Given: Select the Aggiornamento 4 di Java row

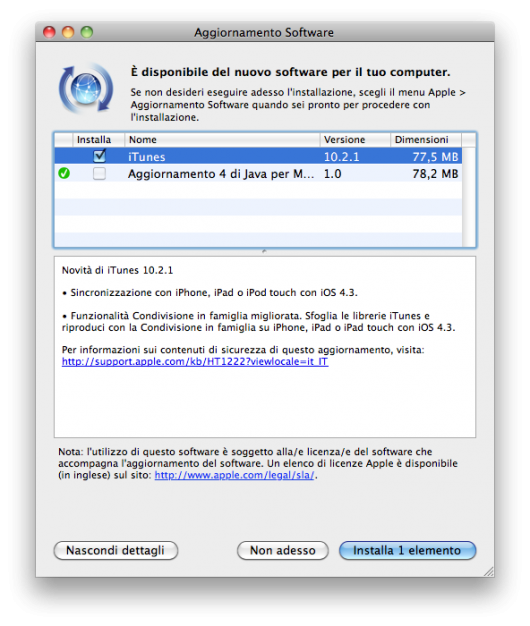Looking at the screenshot, I should click(258, 174).
